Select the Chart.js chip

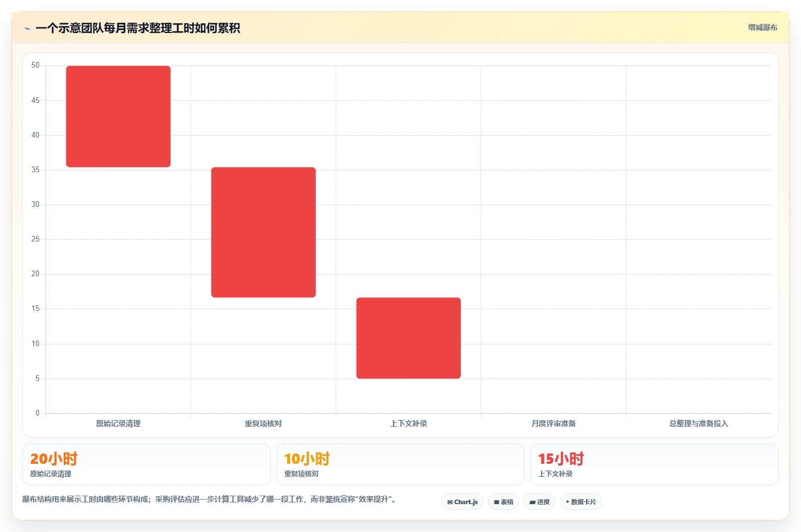463,502
